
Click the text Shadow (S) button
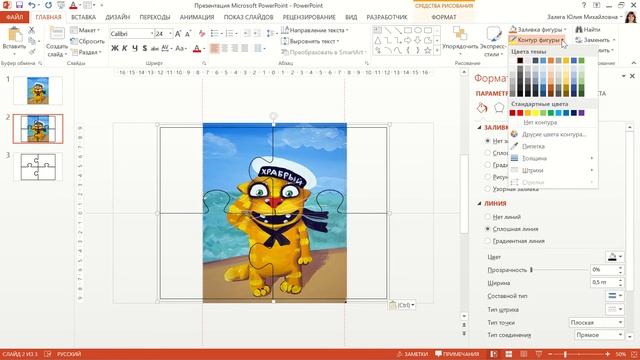tap(144, 48)
